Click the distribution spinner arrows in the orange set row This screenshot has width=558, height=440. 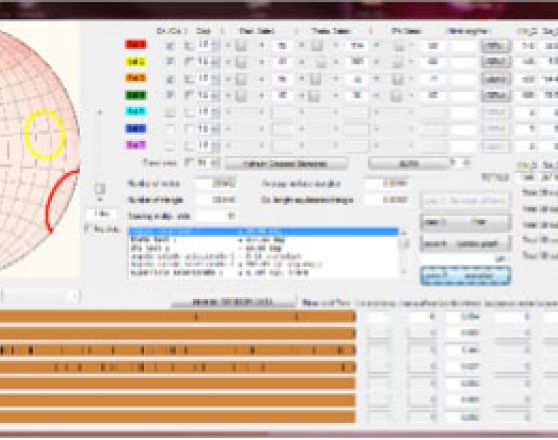tap(216, 79)
